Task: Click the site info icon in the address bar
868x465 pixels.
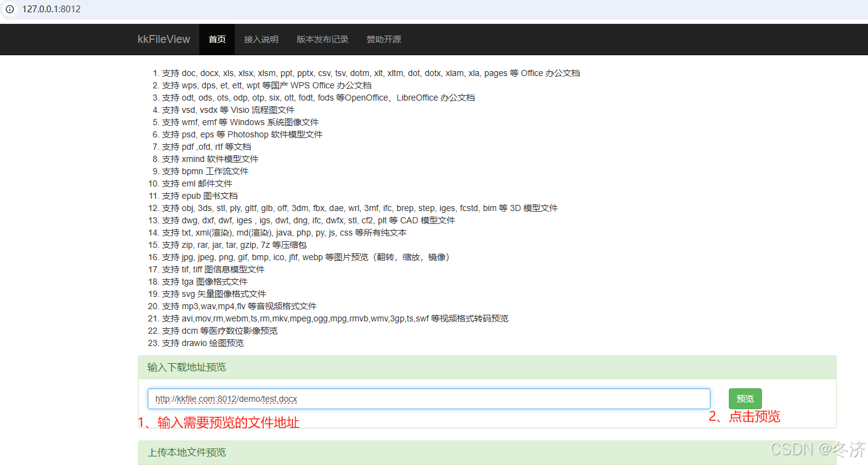Action: [x=9, y=9]
